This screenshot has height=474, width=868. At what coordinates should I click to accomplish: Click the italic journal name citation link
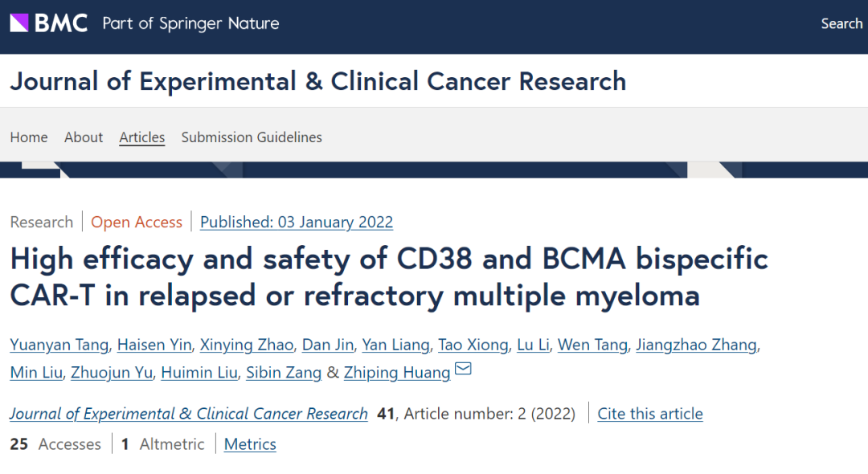point(189,414)
